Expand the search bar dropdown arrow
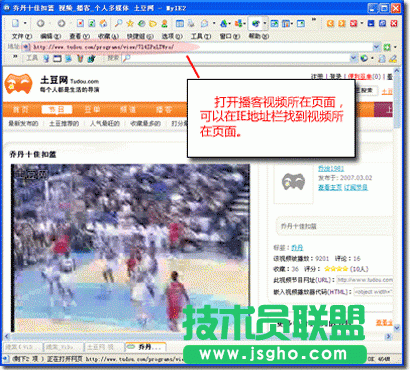This screenshot has height=370, width=410. (354, 58)
